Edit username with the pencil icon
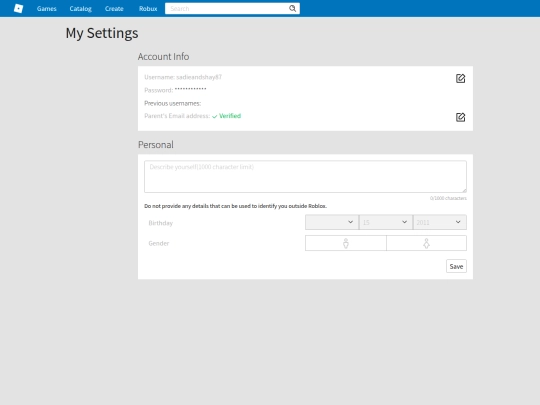The image size is (540, 405). coord(460,79)
